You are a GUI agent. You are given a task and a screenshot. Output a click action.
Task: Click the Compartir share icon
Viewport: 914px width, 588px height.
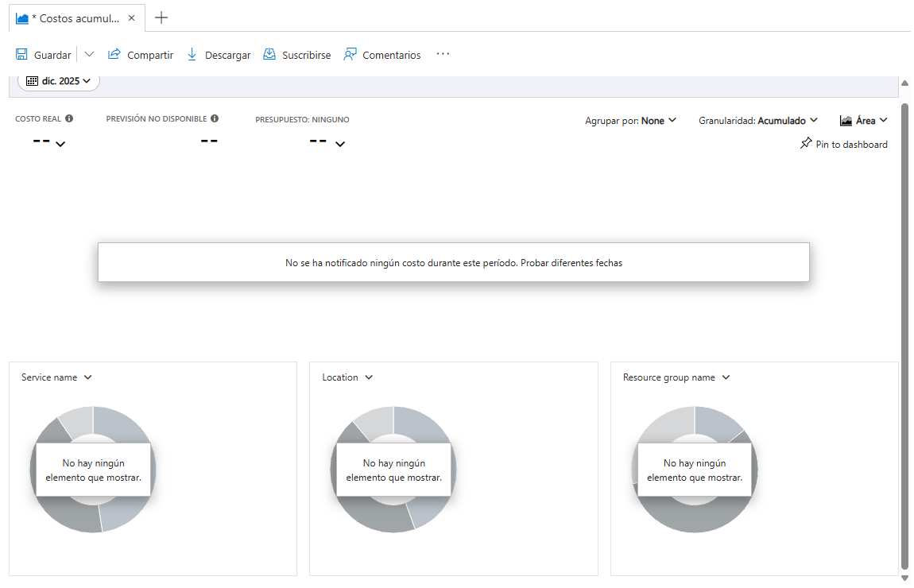point(114,54)
